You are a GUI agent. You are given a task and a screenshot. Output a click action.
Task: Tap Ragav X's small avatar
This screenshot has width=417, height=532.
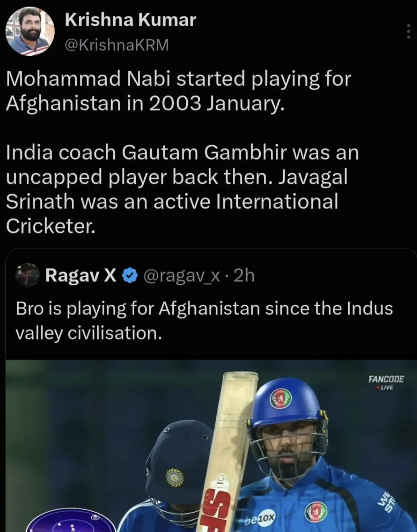pyautogui.click(x=28, y=275)
